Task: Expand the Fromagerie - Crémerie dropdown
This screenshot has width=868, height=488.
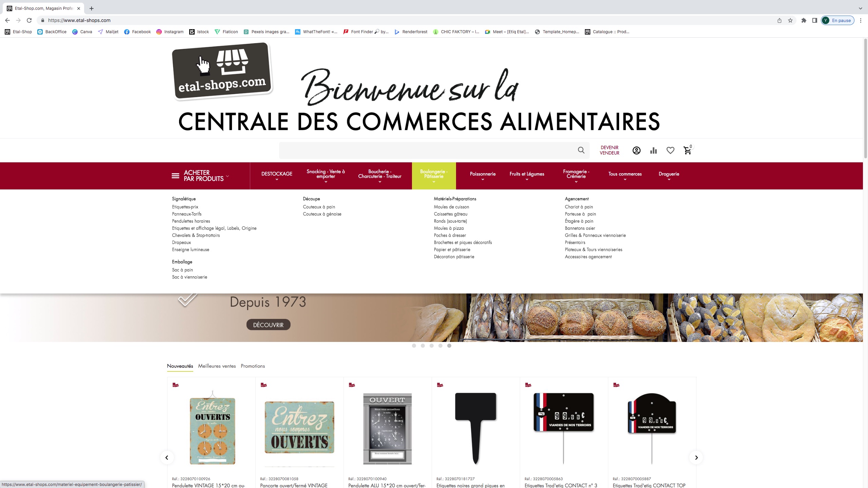Action: (x=576, y=176)
